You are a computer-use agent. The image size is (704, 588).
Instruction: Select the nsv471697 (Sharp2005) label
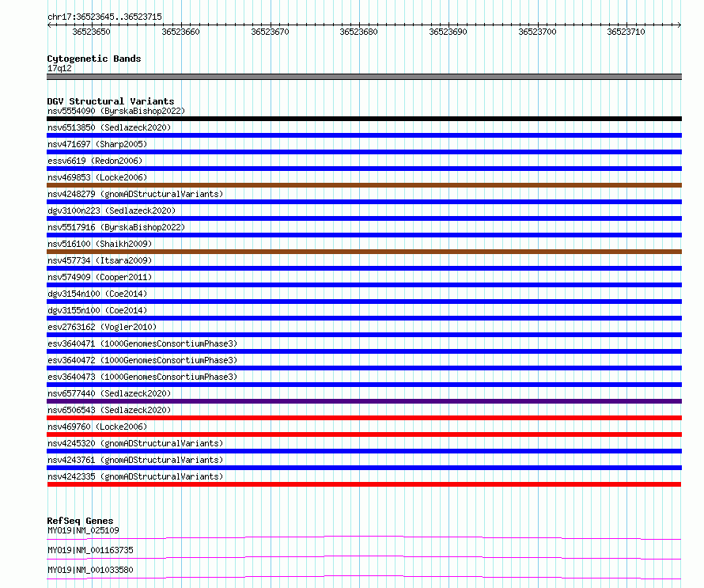(97, 144)
